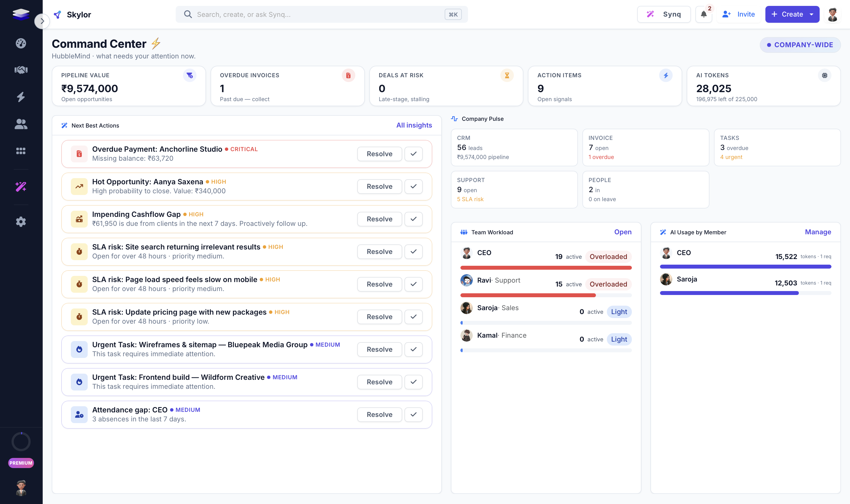The image size is (850, 504).
Task: Open the CRM pulse card
Action: coord(514,147)
